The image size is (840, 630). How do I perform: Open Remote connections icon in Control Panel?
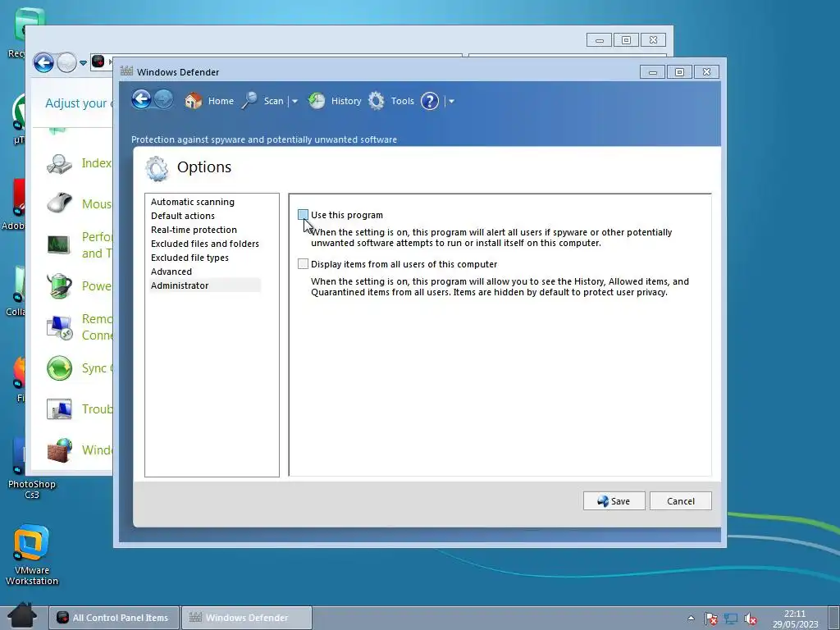tap(59, 327)
